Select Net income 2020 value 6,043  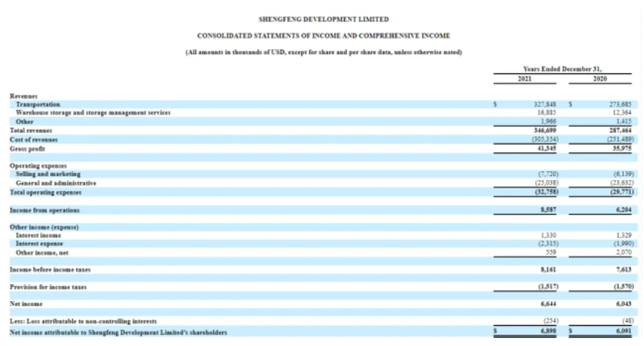point(624,304)
